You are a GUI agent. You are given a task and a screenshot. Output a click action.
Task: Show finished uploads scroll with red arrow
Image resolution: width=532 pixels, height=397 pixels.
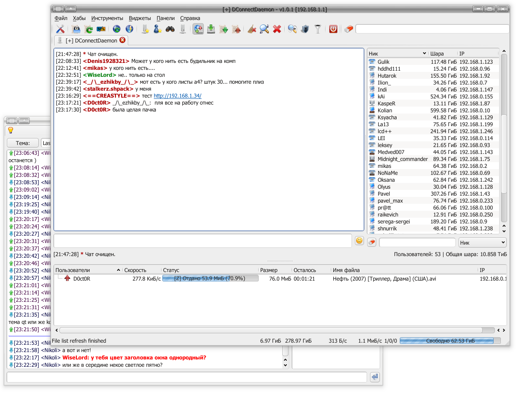[236, 29]
